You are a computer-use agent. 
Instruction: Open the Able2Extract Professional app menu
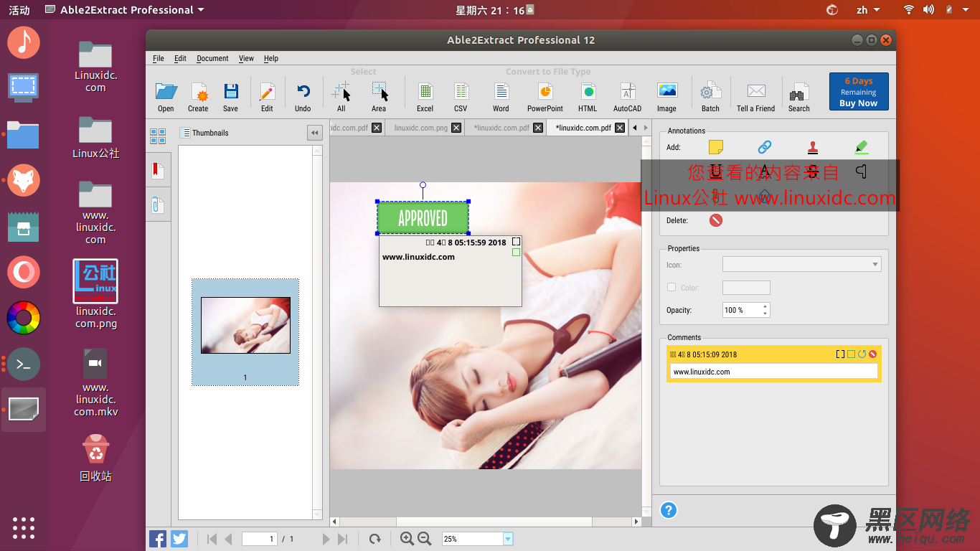click(x=124, y=10)
